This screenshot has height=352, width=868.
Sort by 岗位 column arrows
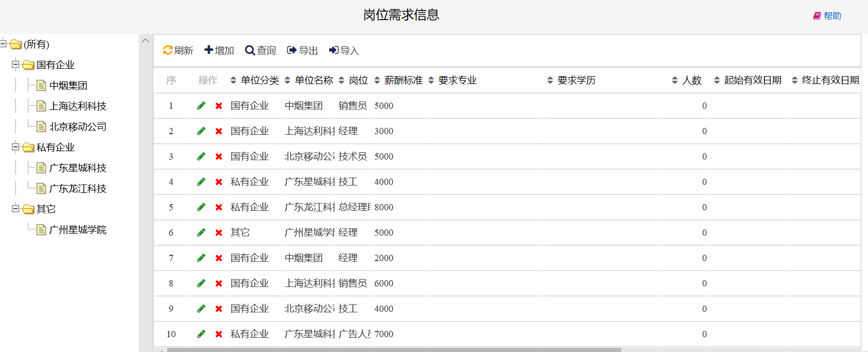pos(341,80)
